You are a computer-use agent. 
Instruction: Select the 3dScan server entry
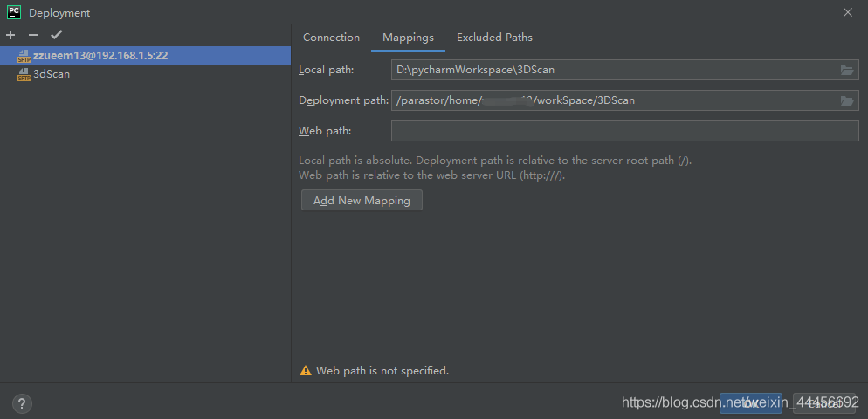coord(145,73)
